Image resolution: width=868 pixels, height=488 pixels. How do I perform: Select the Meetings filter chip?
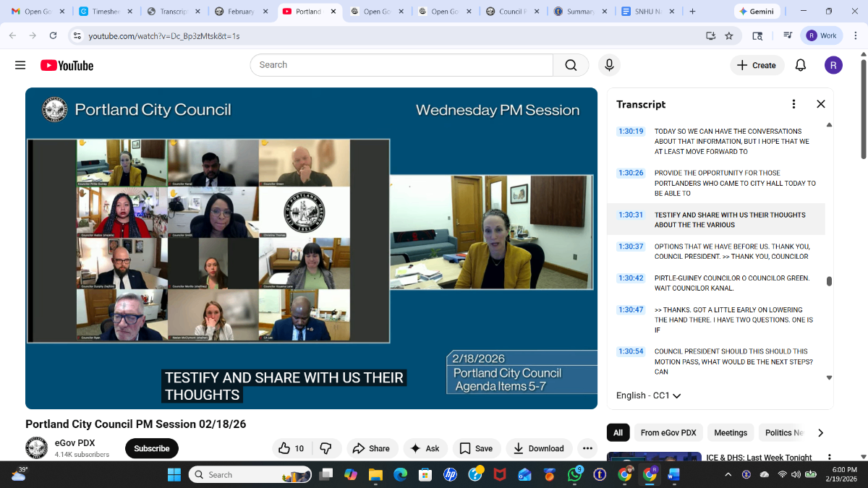click(x=731, y=433)
